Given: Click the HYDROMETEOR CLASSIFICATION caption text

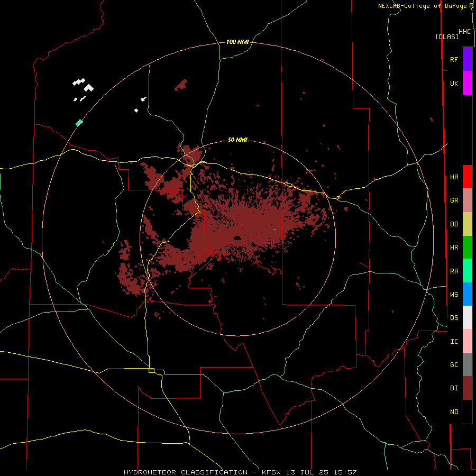Looking at the screenshot, I should click(x=186, y=472).
